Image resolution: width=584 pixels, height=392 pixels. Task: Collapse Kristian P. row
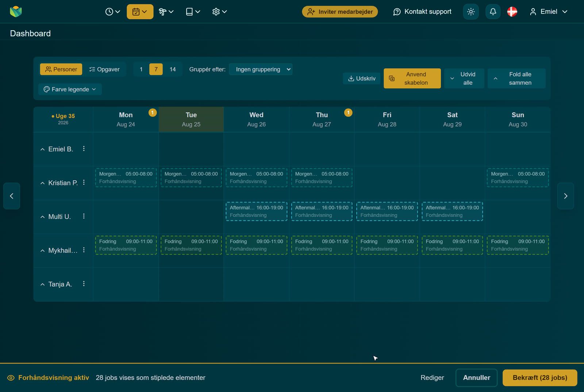(42, 183)
